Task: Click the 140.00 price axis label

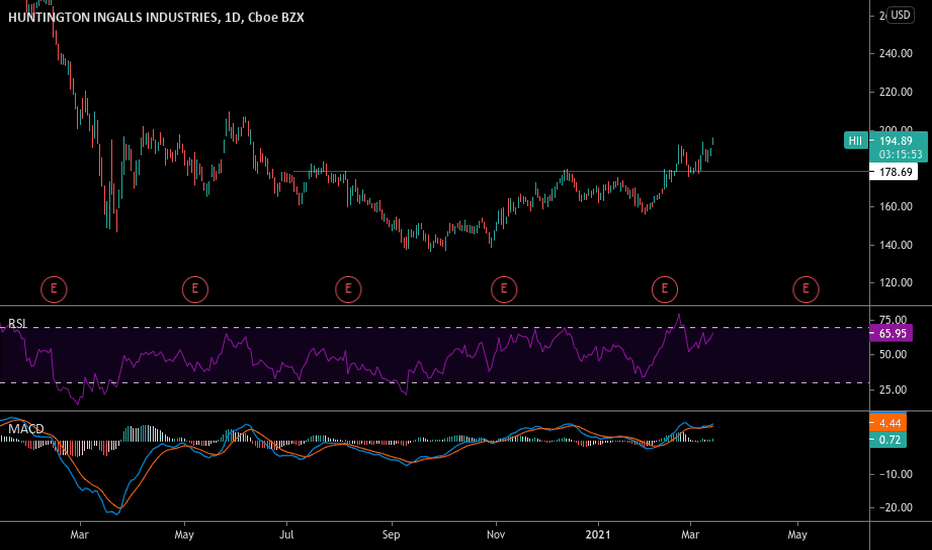Action: click(896, 244)
